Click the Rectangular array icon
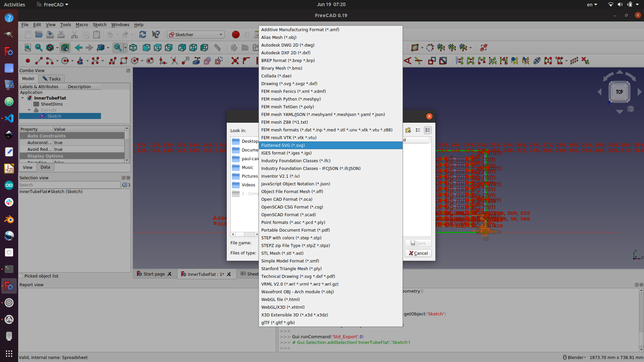This screenshot has height=362, width=644. 574,61
